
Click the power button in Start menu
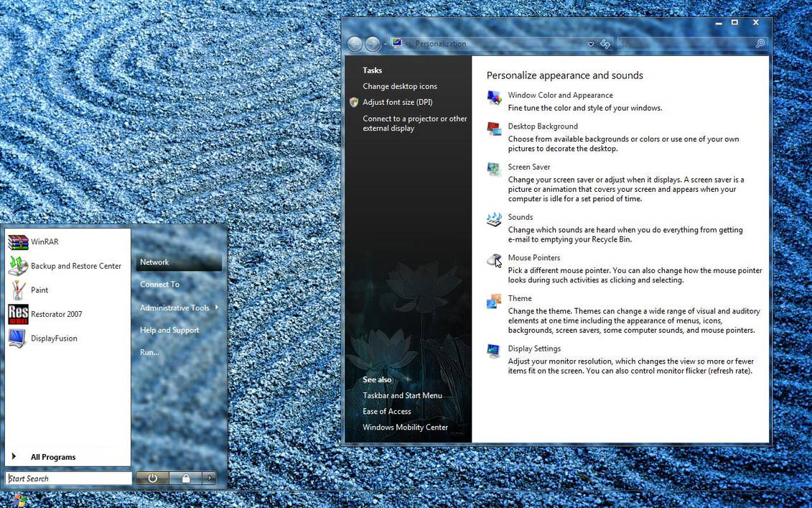[152, 478]
